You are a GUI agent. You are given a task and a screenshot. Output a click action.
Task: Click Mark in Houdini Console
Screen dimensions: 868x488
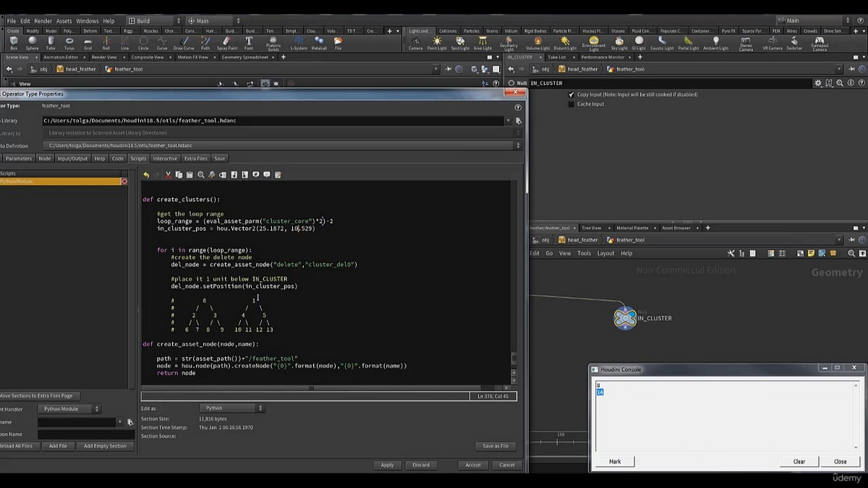point(615,461)
